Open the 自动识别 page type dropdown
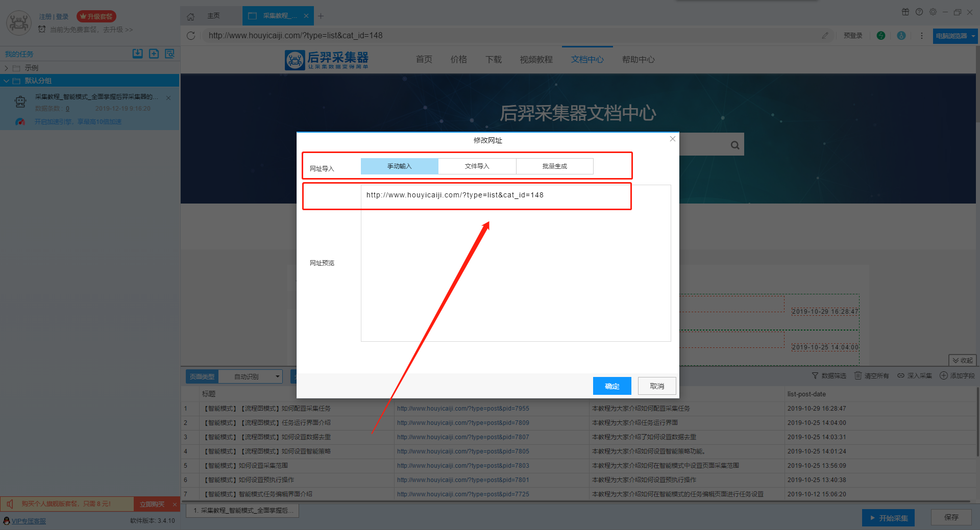 click(x=250, y=376)
